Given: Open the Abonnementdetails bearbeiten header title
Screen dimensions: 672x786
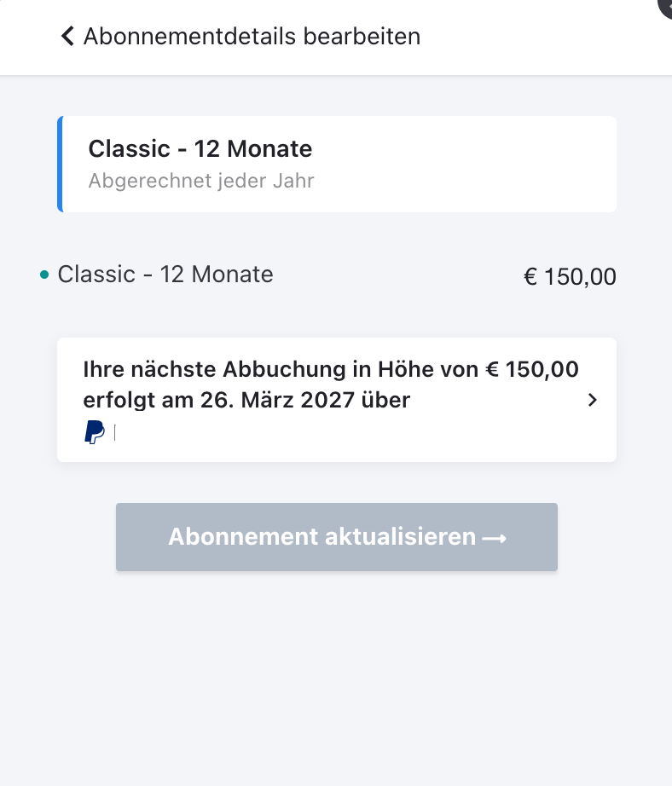Looking at the screenshot, I should (x=252, y=37).
